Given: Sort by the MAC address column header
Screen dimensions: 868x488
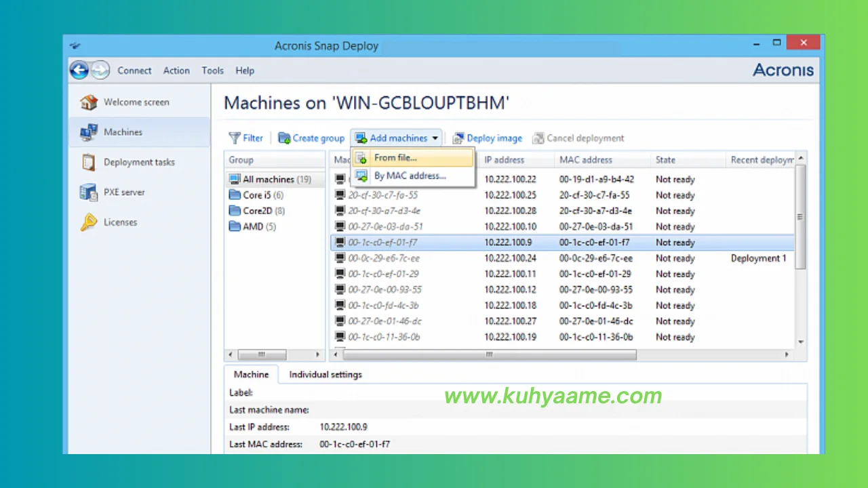Looking at the screenshot, I should click(602, 160).
